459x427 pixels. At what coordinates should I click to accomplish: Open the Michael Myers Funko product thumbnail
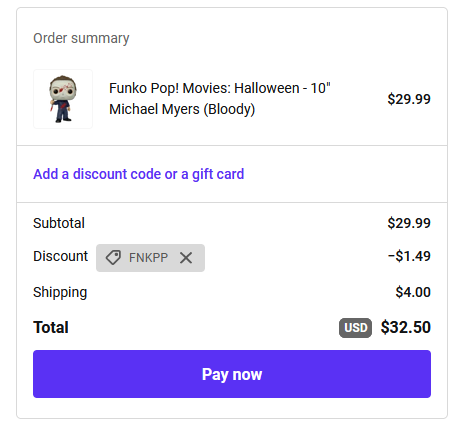pos(63,99)
